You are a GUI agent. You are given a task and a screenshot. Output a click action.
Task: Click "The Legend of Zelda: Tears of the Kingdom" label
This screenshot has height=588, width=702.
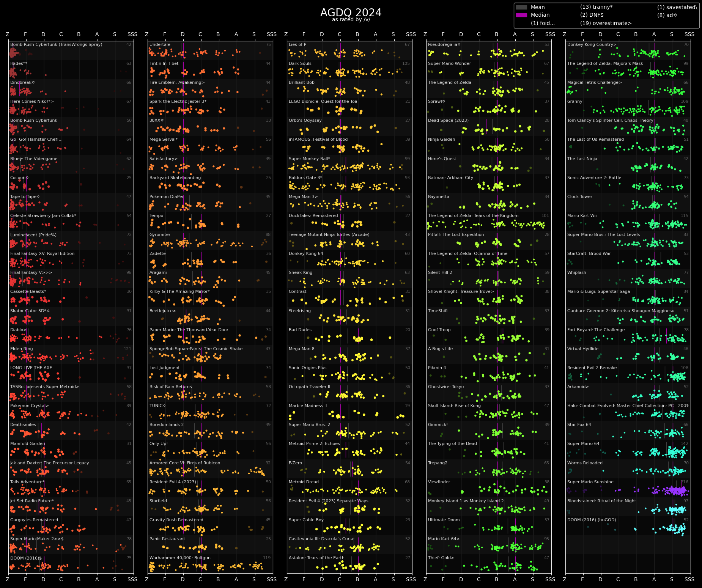coord(473,216)
